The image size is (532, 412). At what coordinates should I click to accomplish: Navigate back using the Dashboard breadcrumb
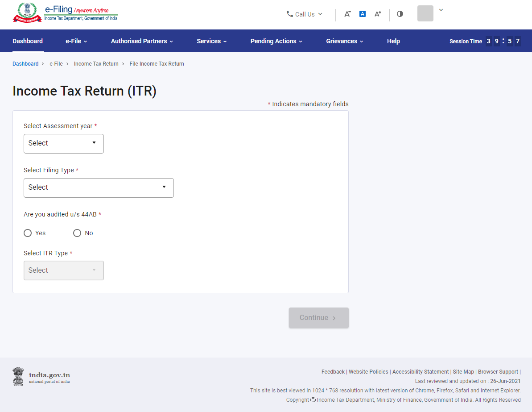(x=25, y=63)
